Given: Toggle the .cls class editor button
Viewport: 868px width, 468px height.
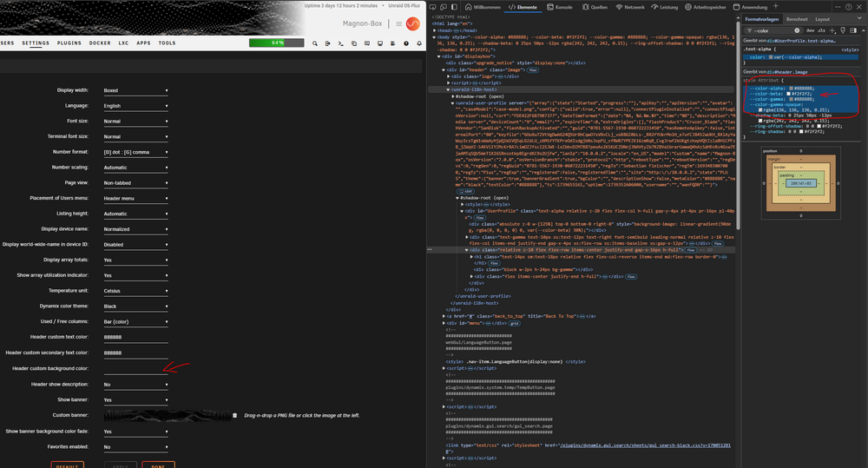Looking at the screenshot, I should coord(821,30).
